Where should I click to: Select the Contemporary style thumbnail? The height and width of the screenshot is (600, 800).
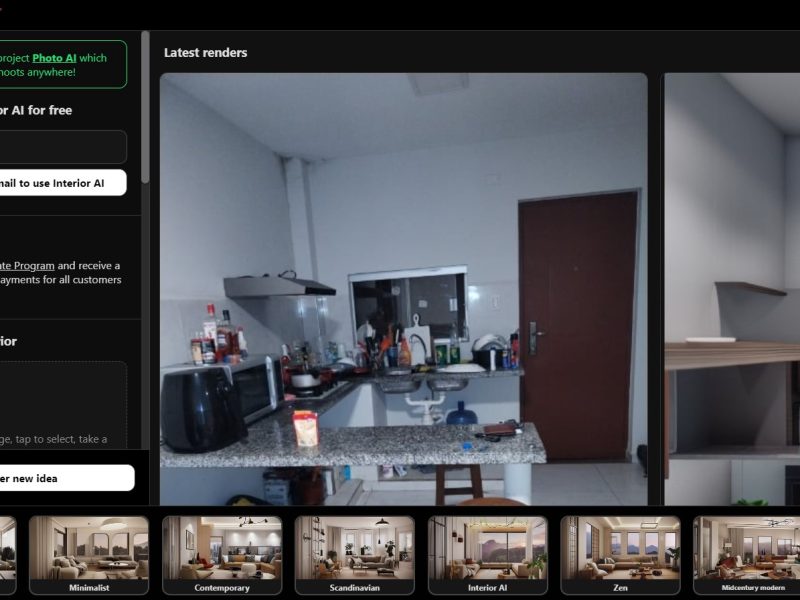(222, 555)
